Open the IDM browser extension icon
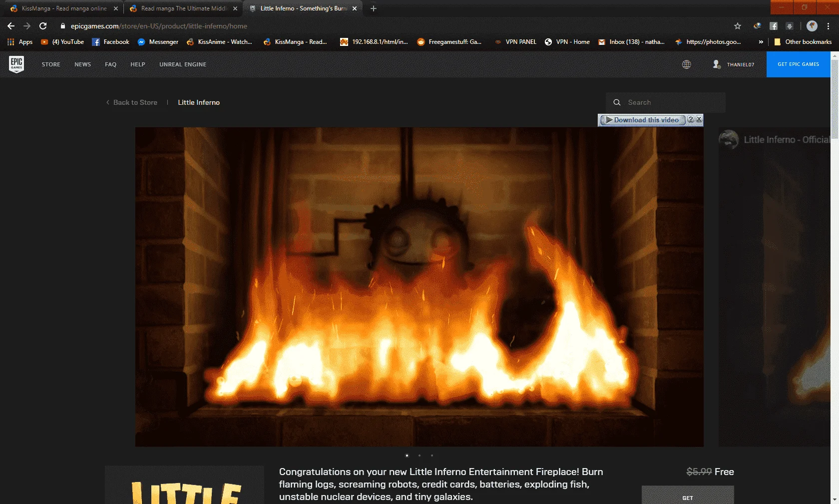This screenshot has height=504, width=839. tap(758, 26)
